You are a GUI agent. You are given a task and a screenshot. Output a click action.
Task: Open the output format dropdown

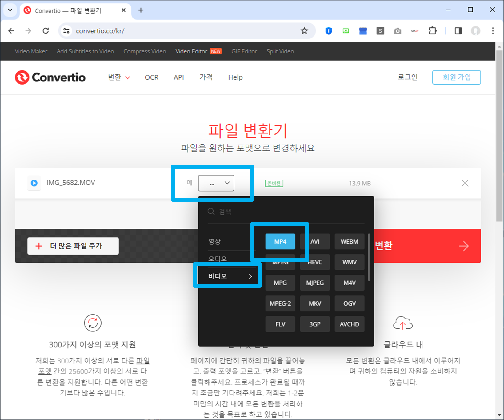pos(216,183)
